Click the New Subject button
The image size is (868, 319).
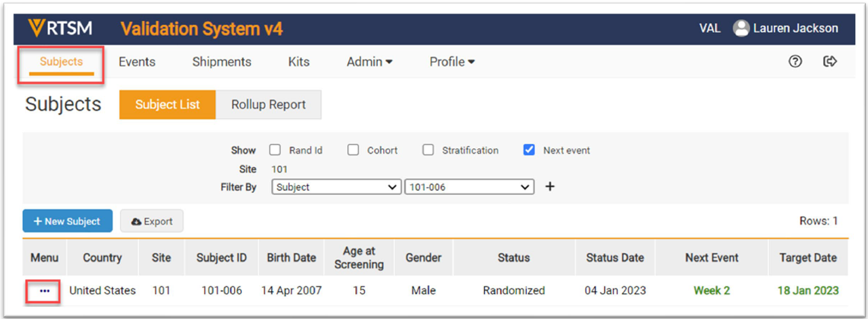click(x=67, y=221)
